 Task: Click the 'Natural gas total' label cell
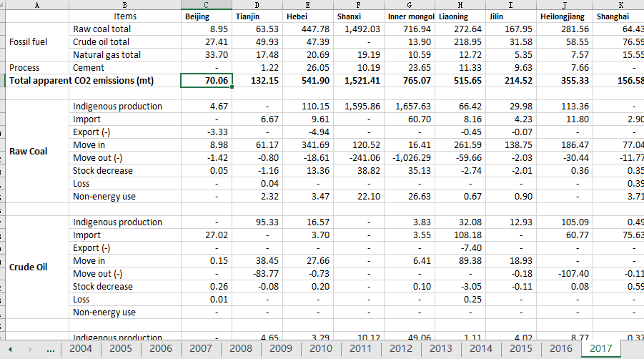tap(125, 54)
